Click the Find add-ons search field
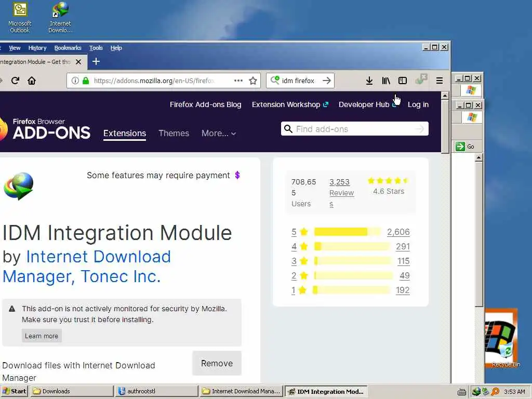 tap(354, 129)
